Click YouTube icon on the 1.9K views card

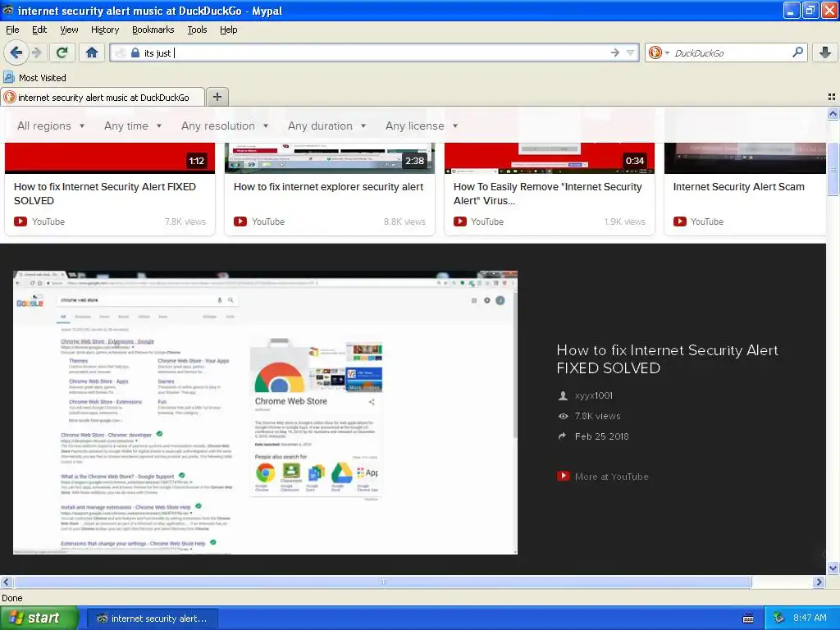click(459, 221)
